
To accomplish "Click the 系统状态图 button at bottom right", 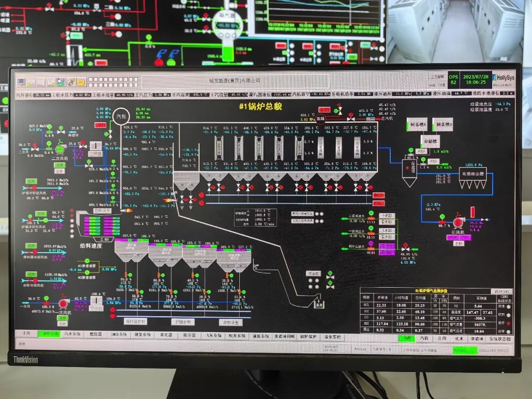I will 500,339.
